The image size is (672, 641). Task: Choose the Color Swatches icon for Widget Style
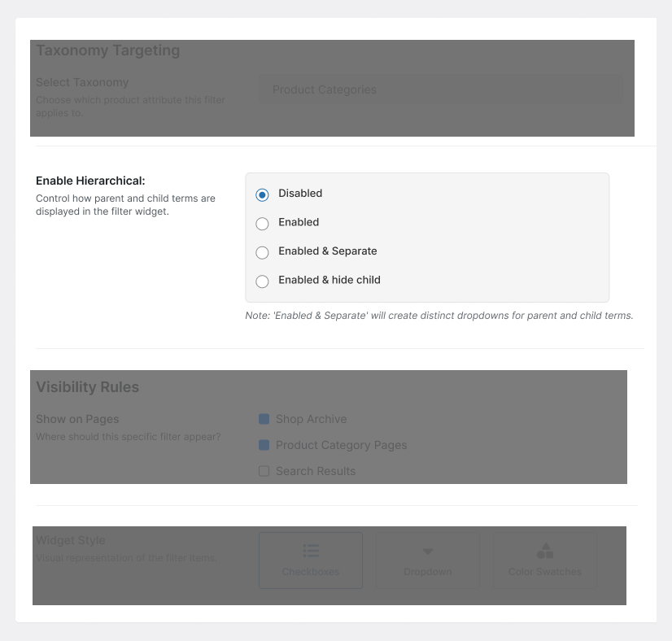click(x=544, y=550)
